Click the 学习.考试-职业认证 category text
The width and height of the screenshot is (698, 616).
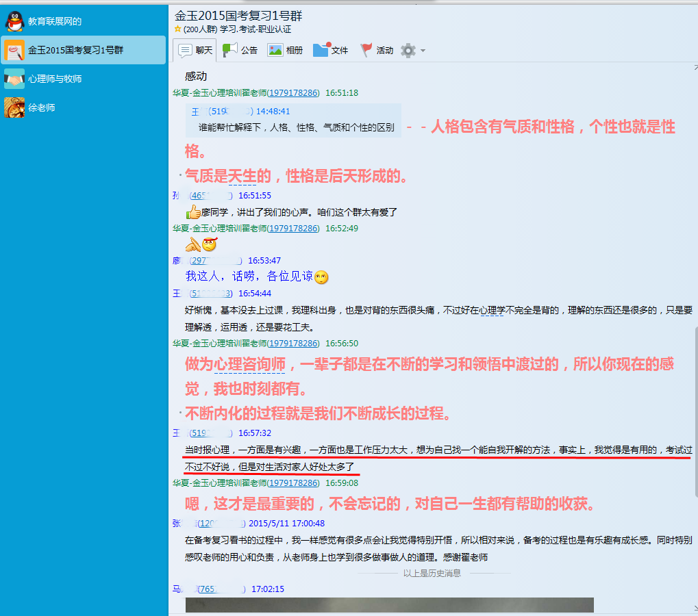(x=255, y=29)
